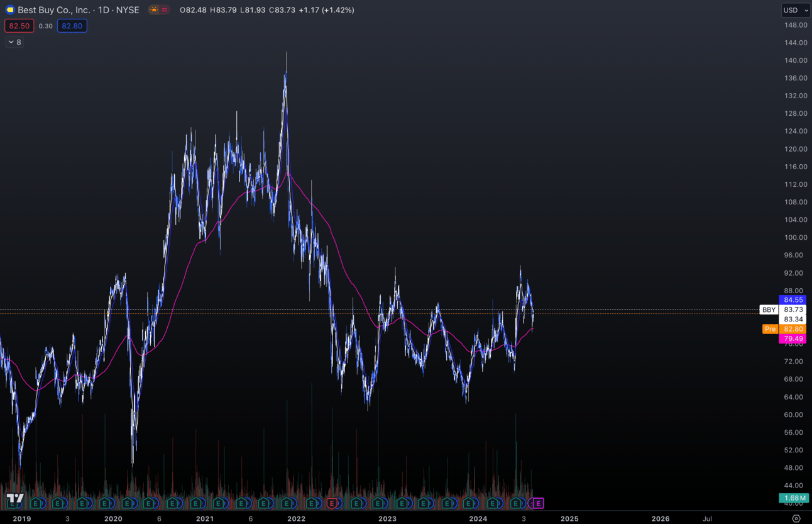Click the open value O82.48
The width and height of the screenshot is (812, 524).
(x=193, y=10)
